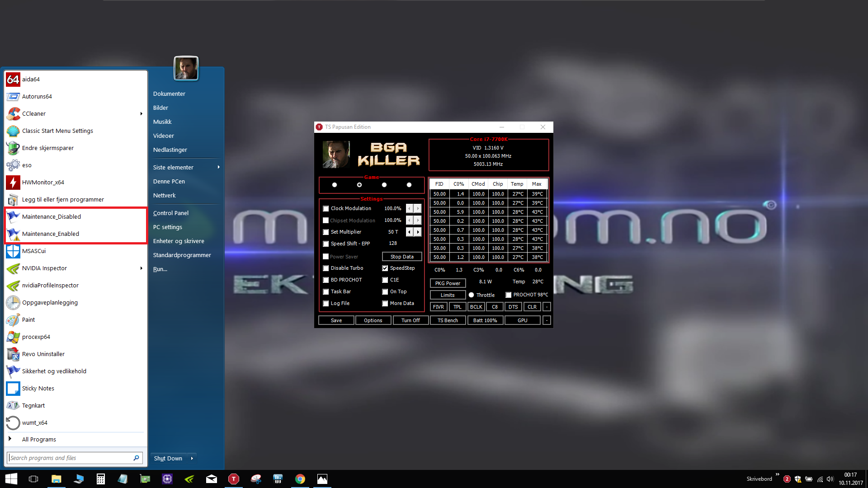
Task: Open Shut Down options arrow
Action: click(192, 458)
